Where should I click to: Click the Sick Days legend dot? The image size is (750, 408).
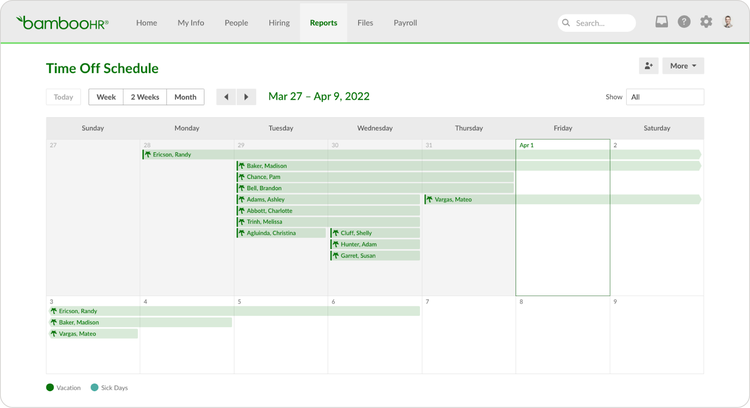pos(94,387)
